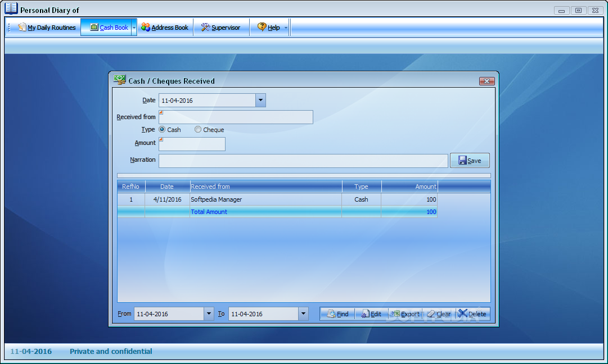
Task: Open the Supervisor menu
Action: pyautogui.click(x=220, y=28)
